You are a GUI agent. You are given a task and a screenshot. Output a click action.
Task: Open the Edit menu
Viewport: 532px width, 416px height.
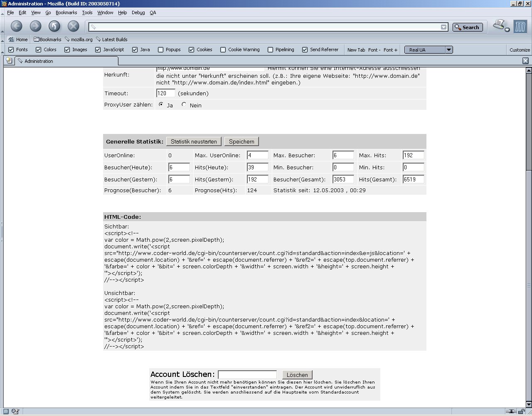22,12
